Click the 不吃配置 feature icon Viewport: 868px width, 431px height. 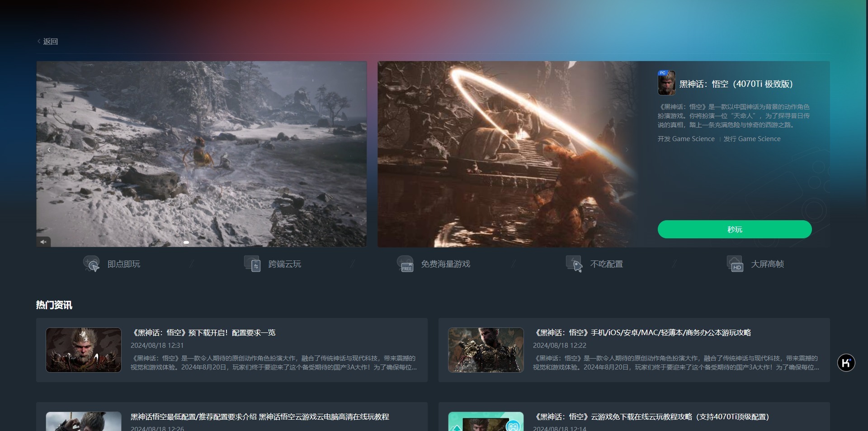[x=574, y=264]
